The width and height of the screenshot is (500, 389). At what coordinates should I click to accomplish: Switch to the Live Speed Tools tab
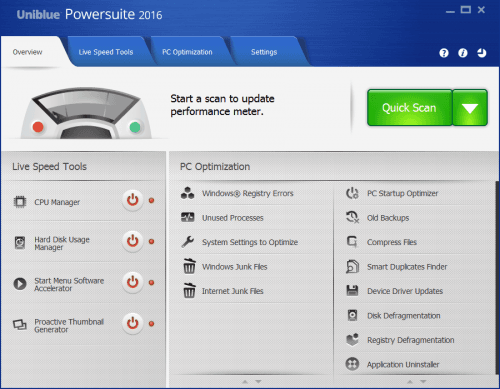point(106,52)
